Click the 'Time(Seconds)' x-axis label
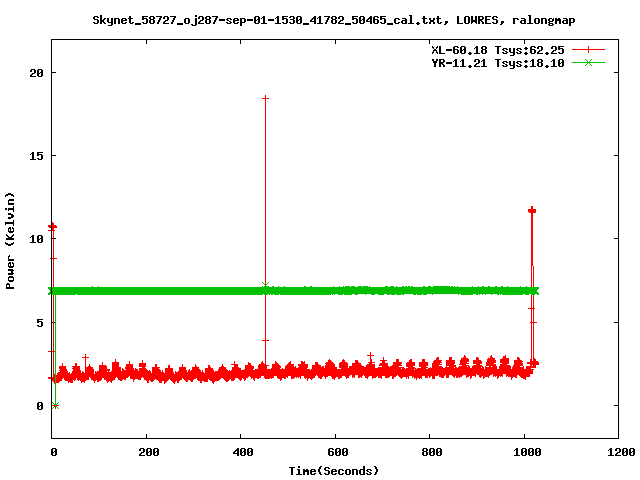The width and height of the screenshot is (640, 480). tap(333, 471)
